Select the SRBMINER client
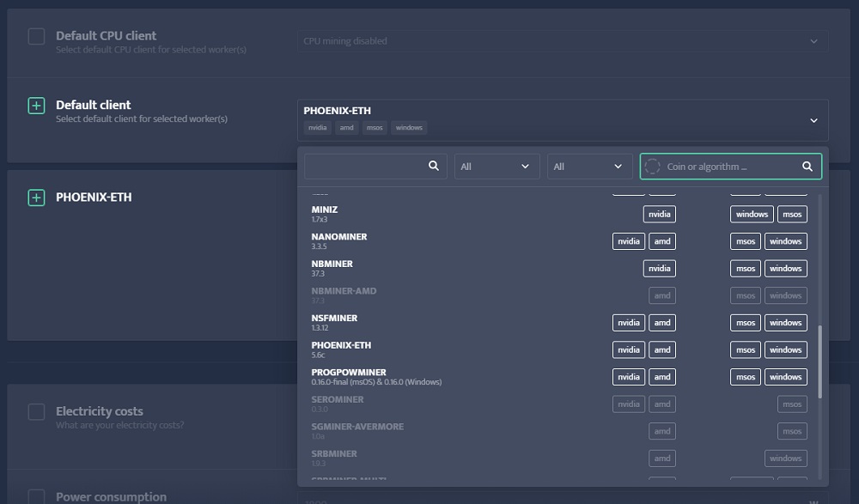Screen dimensions: 859x504 (x=559, y=458)
